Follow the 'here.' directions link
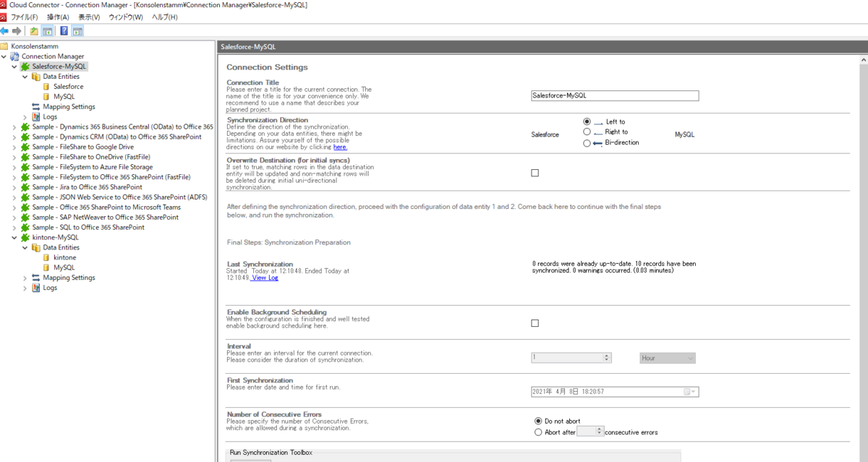This screenshot has height=462, width=868. point(340,147)
